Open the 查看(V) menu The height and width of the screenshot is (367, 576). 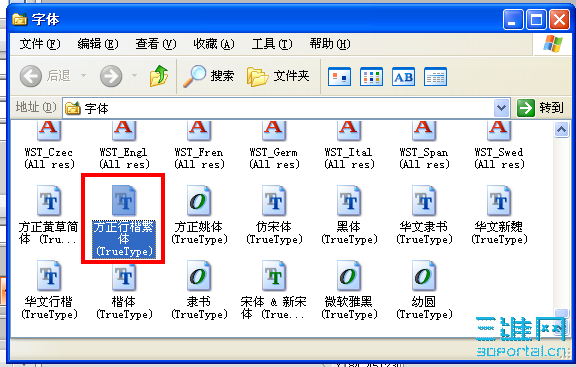(x=156, y=44)
